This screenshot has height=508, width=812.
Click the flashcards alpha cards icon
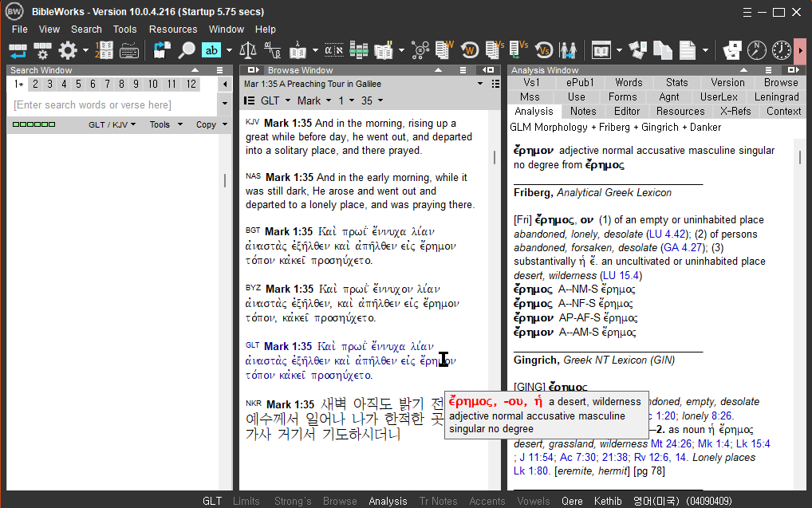click(x=732, y=50)
